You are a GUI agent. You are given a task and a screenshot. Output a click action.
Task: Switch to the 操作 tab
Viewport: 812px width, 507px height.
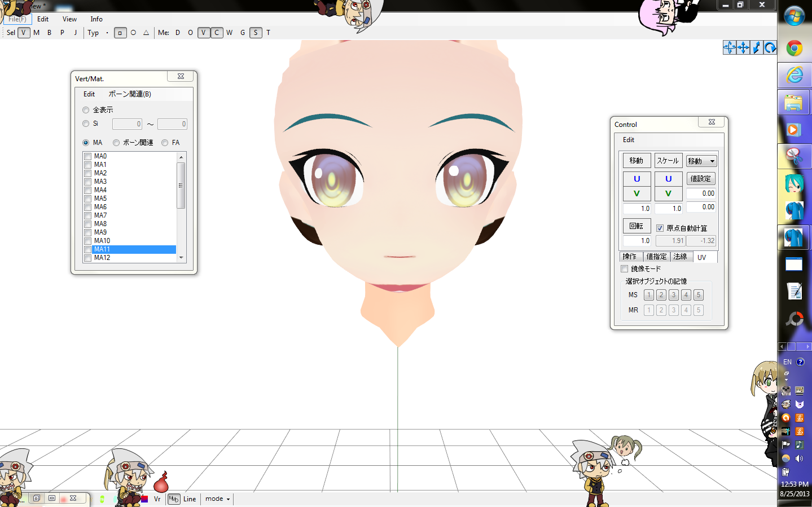coord(630,257)
